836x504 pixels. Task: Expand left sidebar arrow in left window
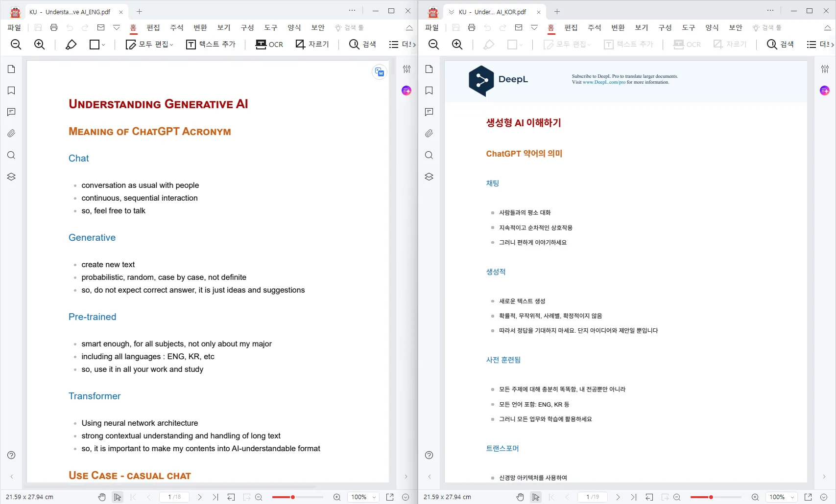pos(11,477)
